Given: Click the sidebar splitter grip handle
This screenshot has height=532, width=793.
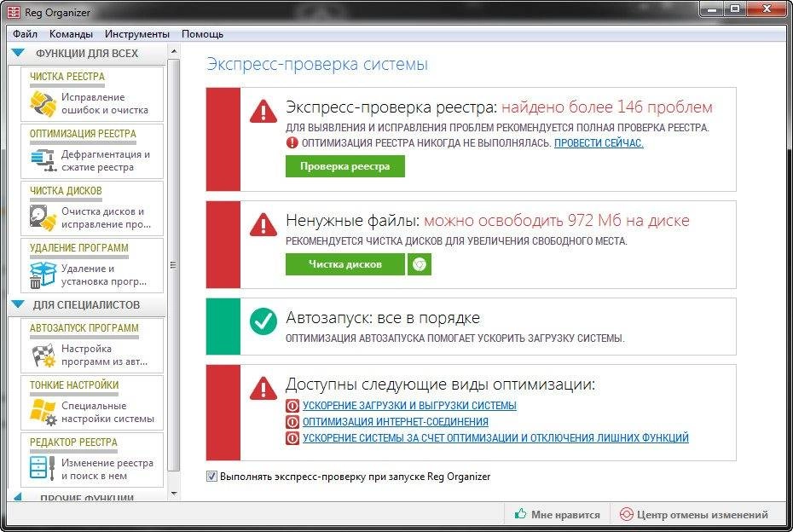Looking at the screenshot, I should coord(173,265).
